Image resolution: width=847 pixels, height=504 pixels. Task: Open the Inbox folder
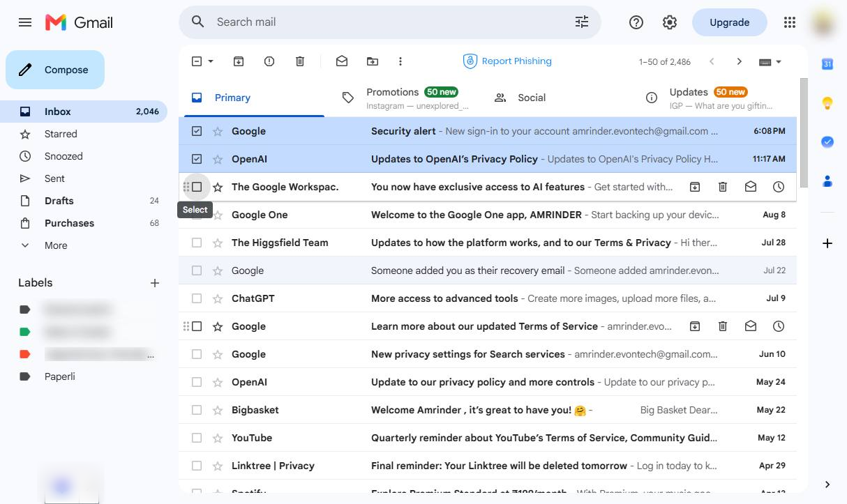(x=84, y=112)
